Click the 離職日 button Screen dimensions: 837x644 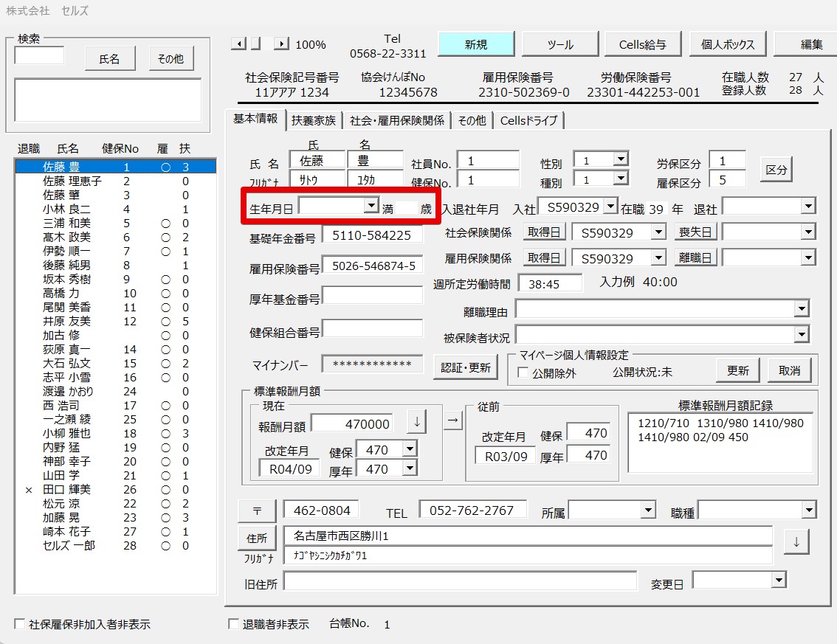click(x=695, y=257)
